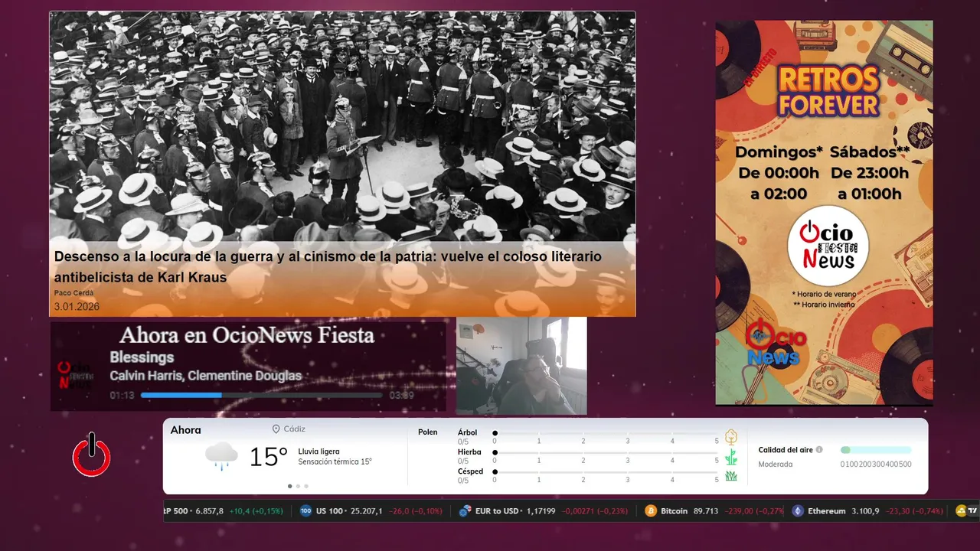Screen dimensions: 980x551
Task: Click the Árbol pollen level slider
Action: point(606,433)
